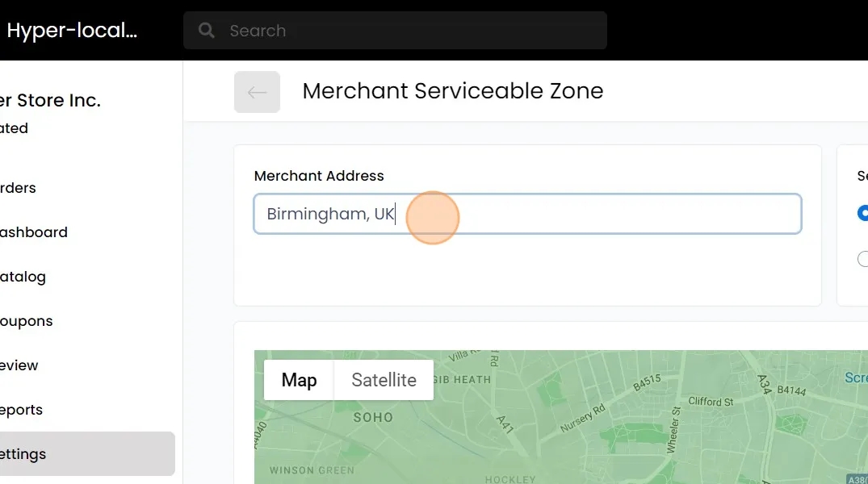Click the Hyper-local brand title
The width and height of the screenshot is (868, 484).
pyautogui.click(x=72, y=31)
